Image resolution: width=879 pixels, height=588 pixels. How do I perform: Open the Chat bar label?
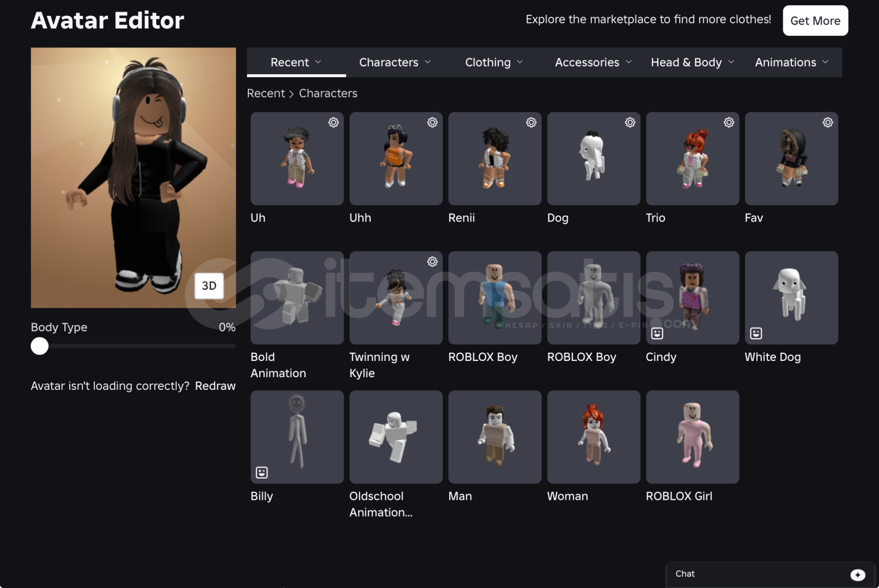click(x=685, y=574)
